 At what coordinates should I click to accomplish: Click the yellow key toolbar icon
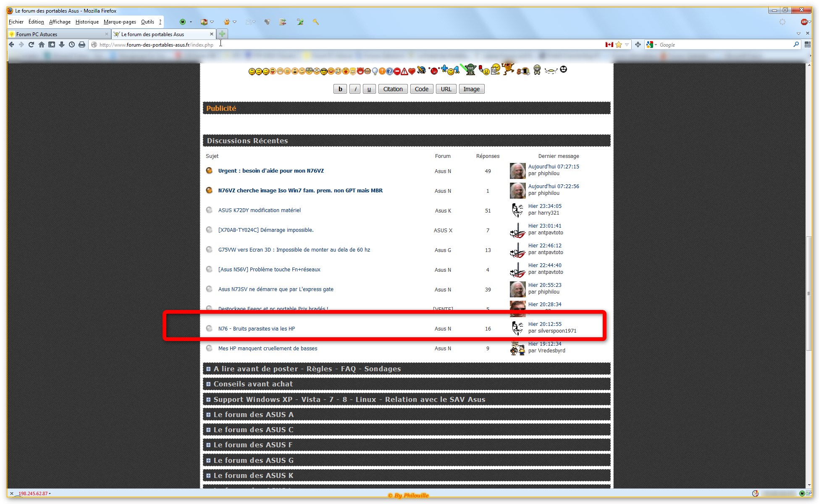(x=316, y=22)
